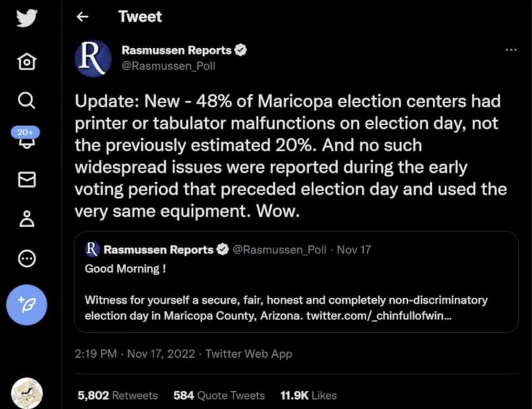The height and width of the screenshot is (409, 532).
Task: Open account switcher avatar at bottom-left
Action: (x=26, y=394)
